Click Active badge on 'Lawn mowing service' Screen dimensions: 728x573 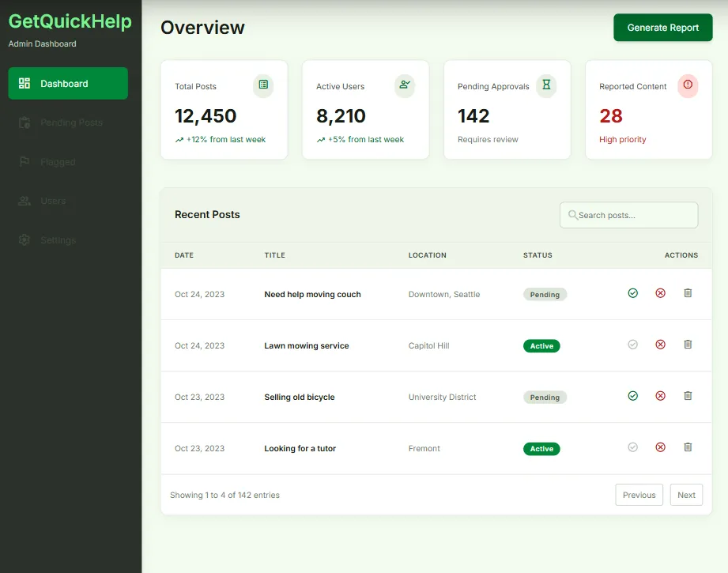pyautogui.click(x=541, y=346)
